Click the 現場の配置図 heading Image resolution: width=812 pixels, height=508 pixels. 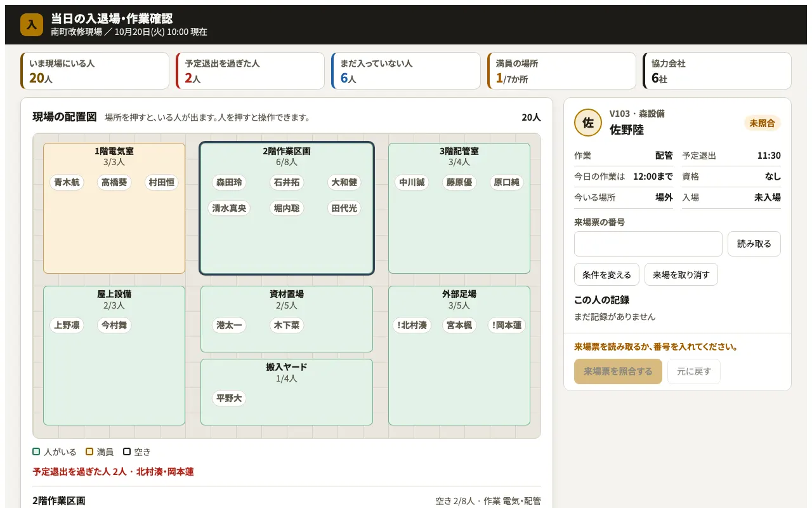[x=65, y=117]
